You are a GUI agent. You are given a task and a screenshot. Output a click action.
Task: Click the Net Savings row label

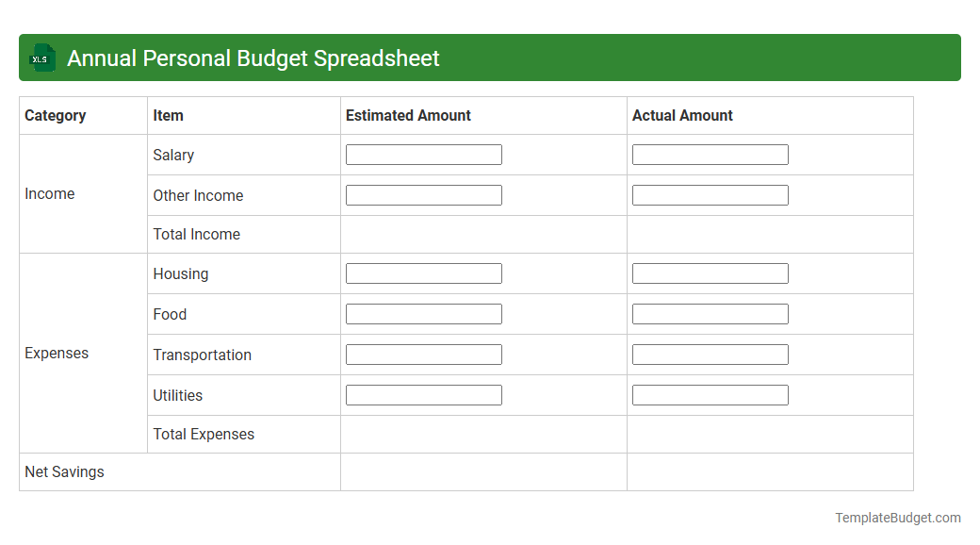64,471
